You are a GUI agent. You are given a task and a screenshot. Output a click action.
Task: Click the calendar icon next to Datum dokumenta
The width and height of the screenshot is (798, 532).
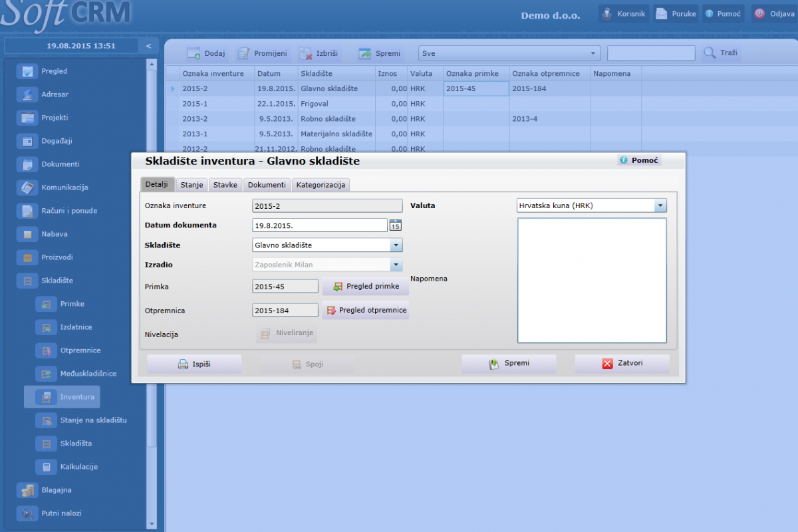(395, 225)
